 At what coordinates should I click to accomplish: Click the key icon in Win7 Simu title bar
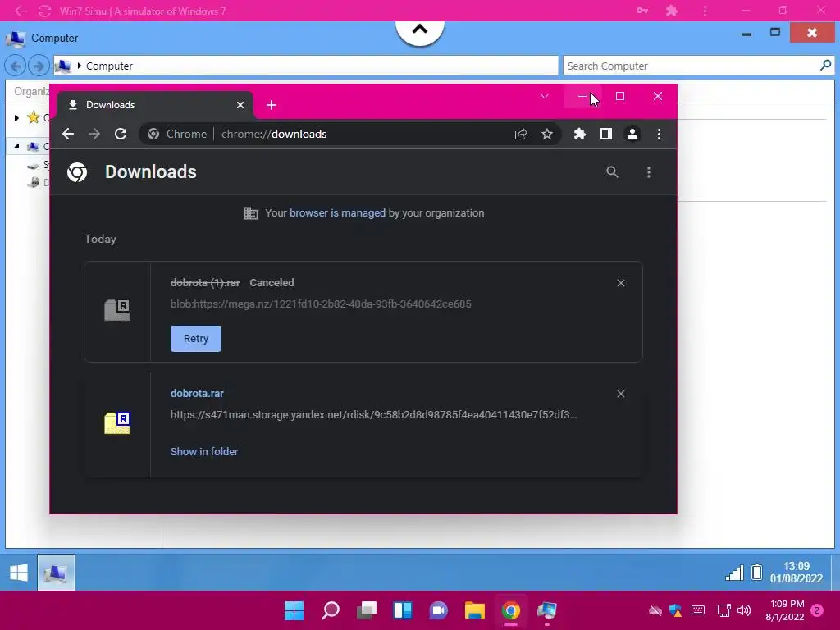point(641,11)
